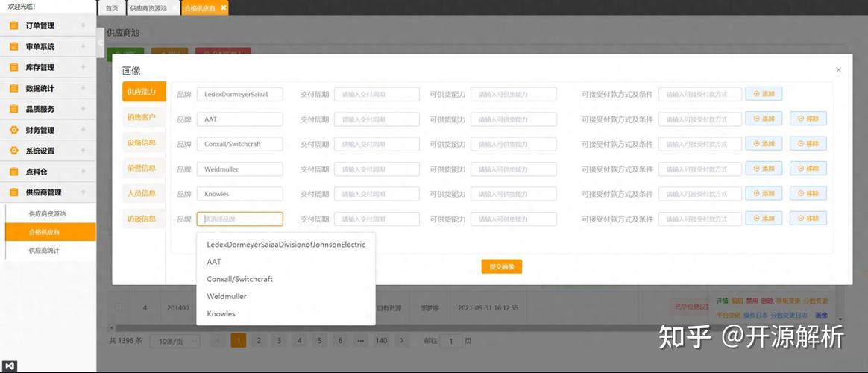Collapse the sidebar using the arrow handle
The image size is (868, 373).
(x=100, y=43)
